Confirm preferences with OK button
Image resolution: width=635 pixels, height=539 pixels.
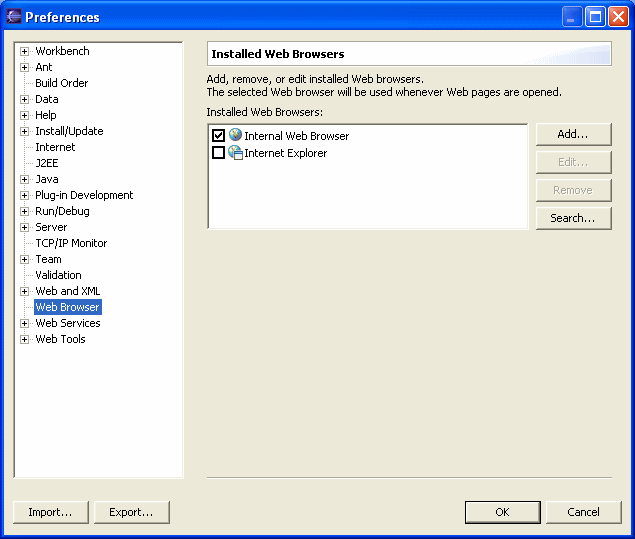(x=503, y=512)
